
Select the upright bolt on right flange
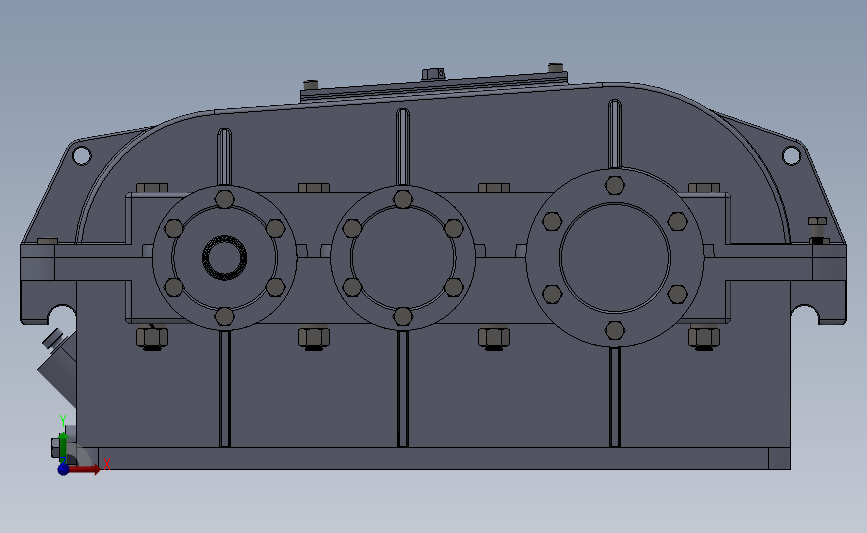point(817,230)
